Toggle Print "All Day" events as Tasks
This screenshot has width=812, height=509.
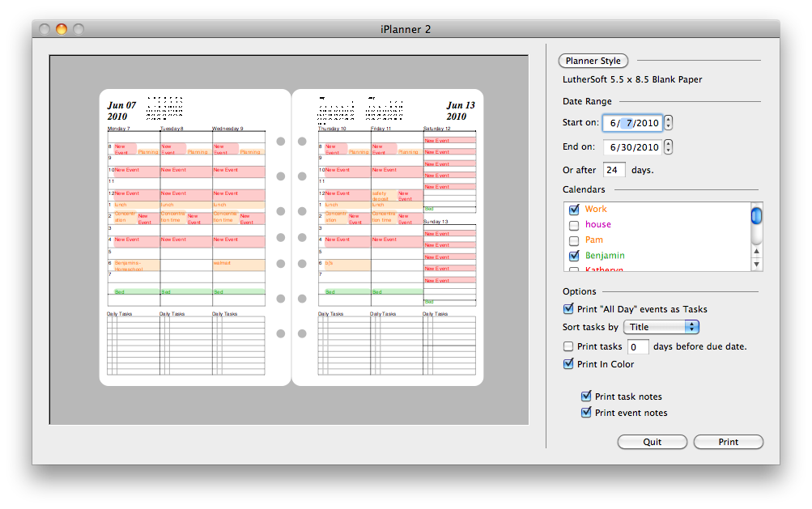click(x=568, y=309)
